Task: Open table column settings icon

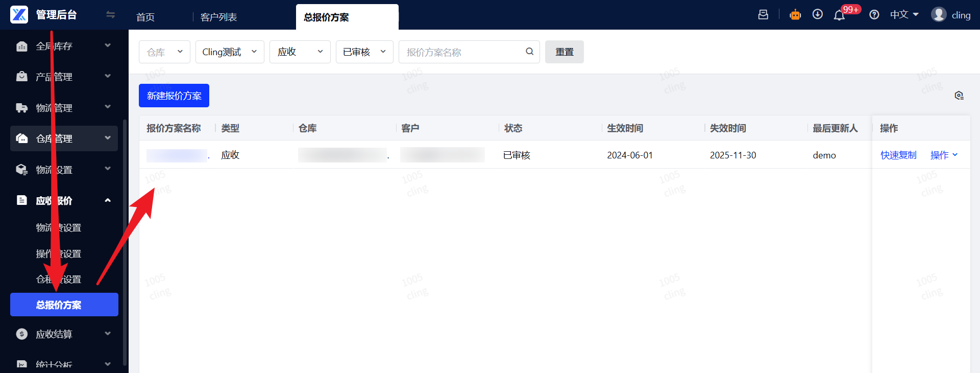Action: tap(959, 96)
